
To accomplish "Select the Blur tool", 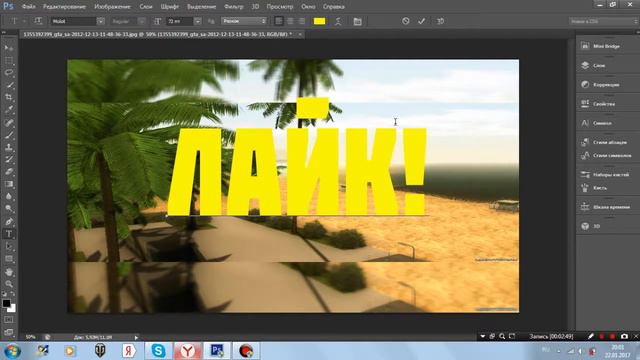I will 9,196.
